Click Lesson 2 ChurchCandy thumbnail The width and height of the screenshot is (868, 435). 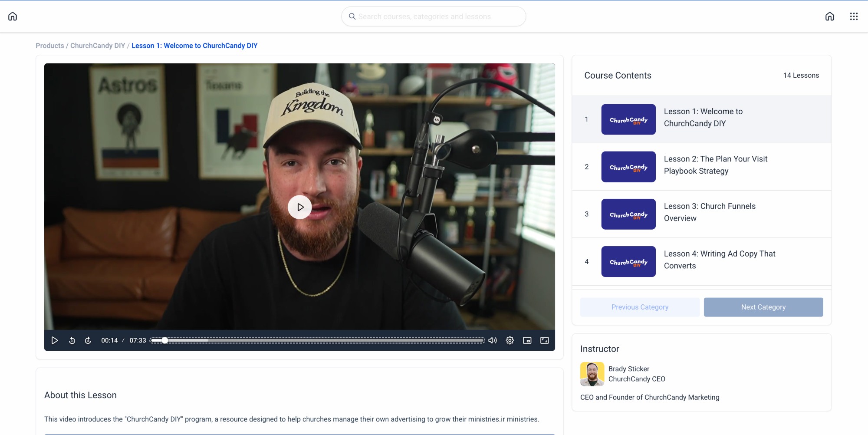pos(628,167)
